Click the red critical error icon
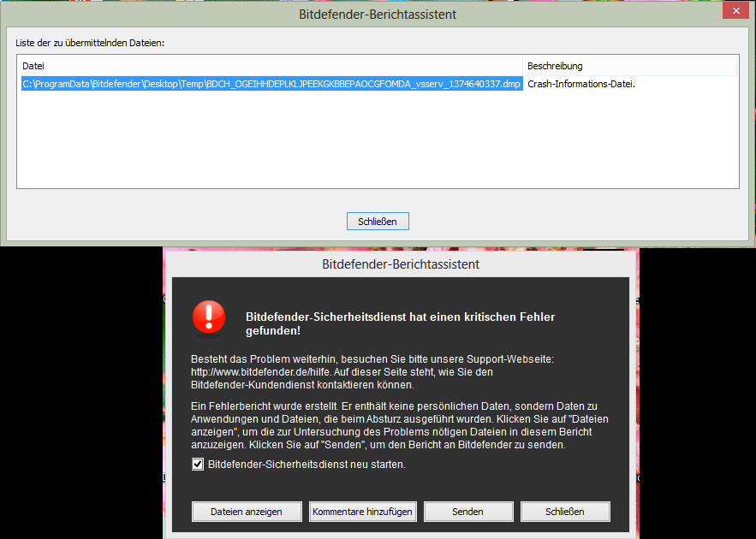 coord(209,318)
